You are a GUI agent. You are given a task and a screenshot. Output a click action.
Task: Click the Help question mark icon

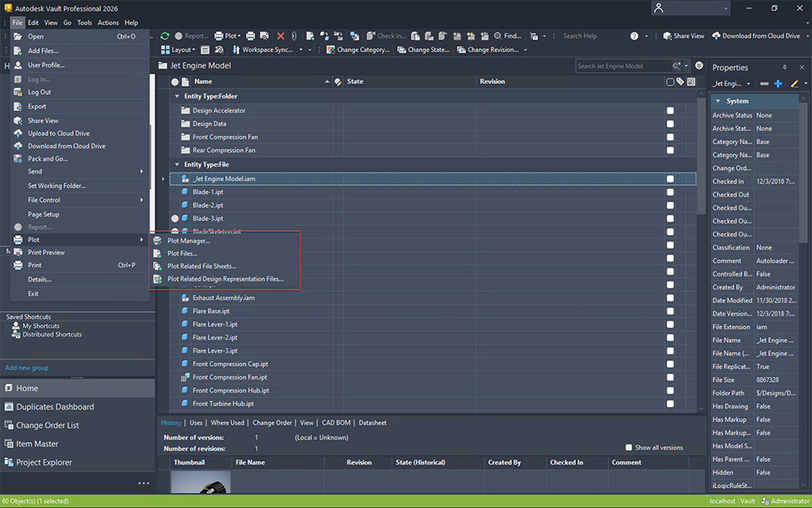point(634,36)
